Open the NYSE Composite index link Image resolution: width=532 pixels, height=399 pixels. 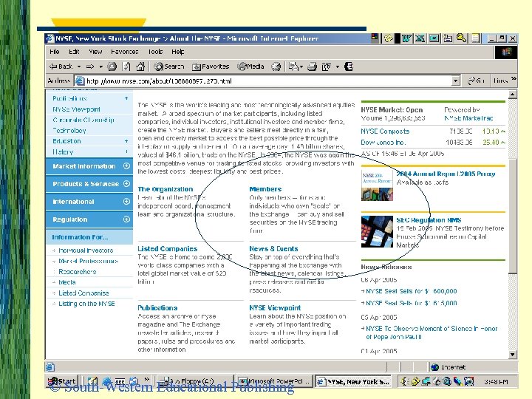click(385, 132)
